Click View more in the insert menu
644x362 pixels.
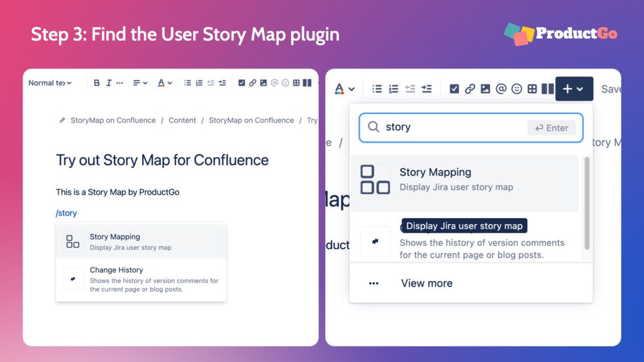point(426,283)
